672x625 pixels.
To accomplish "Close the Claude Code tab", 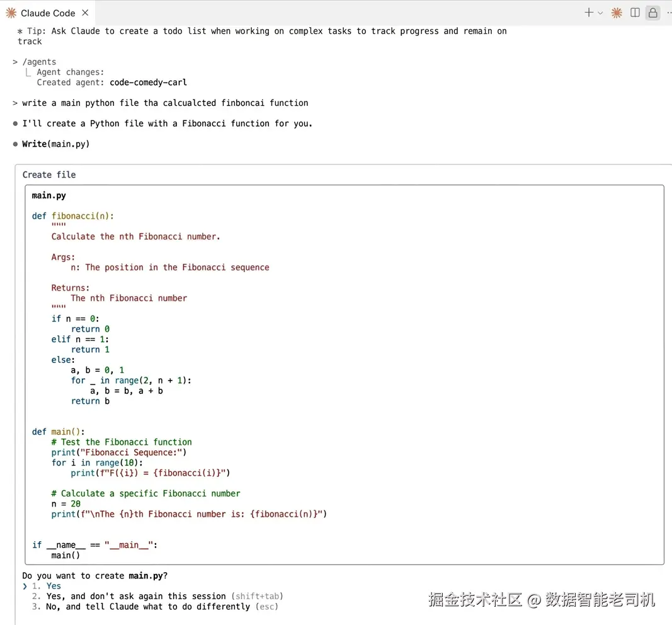I will pyautogui.click(x=85, y=13).
